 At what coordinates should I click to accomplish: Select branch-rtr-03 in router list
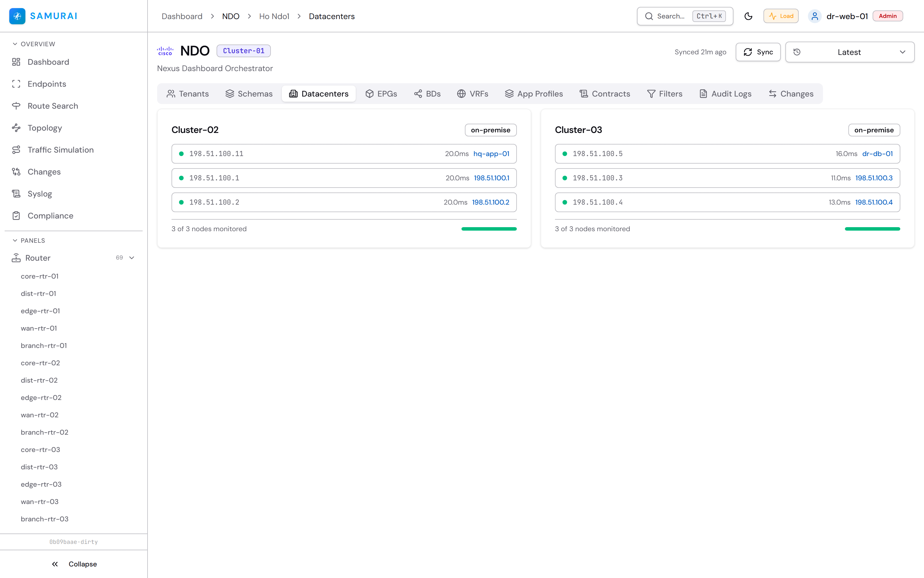[45, 519]
